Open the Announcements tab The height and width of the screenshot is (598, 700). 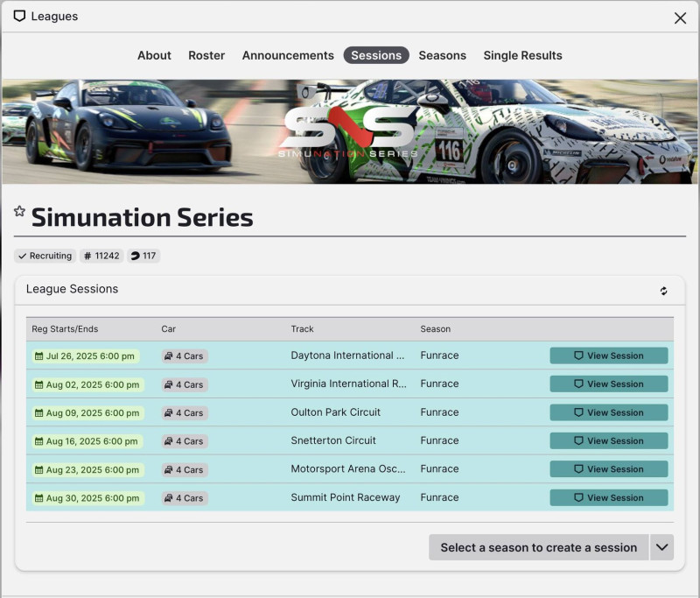click(x=288, y=55)
